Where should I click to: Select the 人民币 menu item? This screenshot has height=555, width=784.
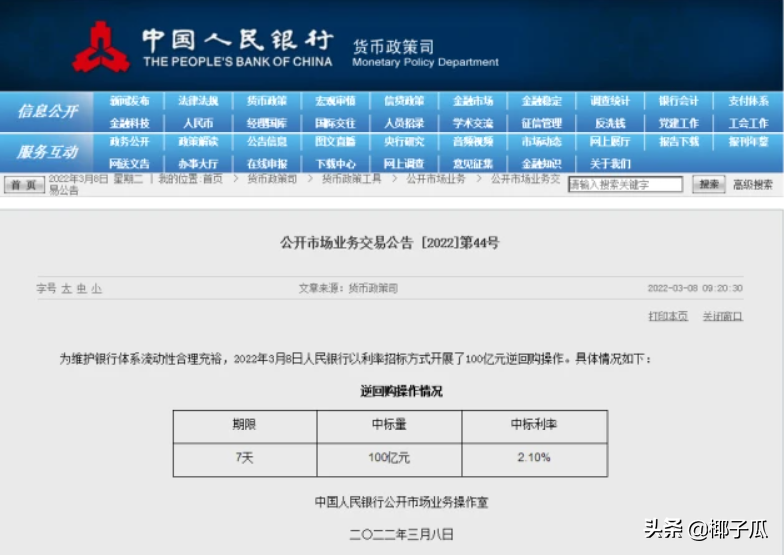point(198,123)
